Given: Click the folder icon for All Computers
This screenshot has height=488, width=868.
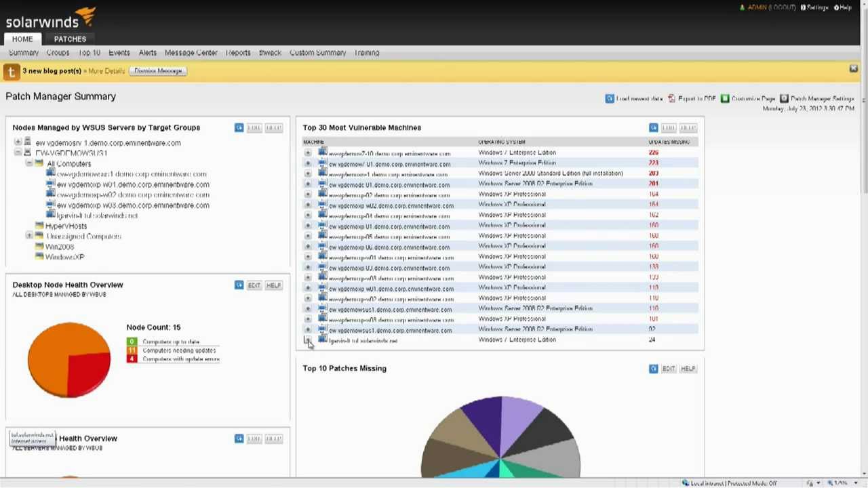Looking at the screenshot, I should coord(39,163).
